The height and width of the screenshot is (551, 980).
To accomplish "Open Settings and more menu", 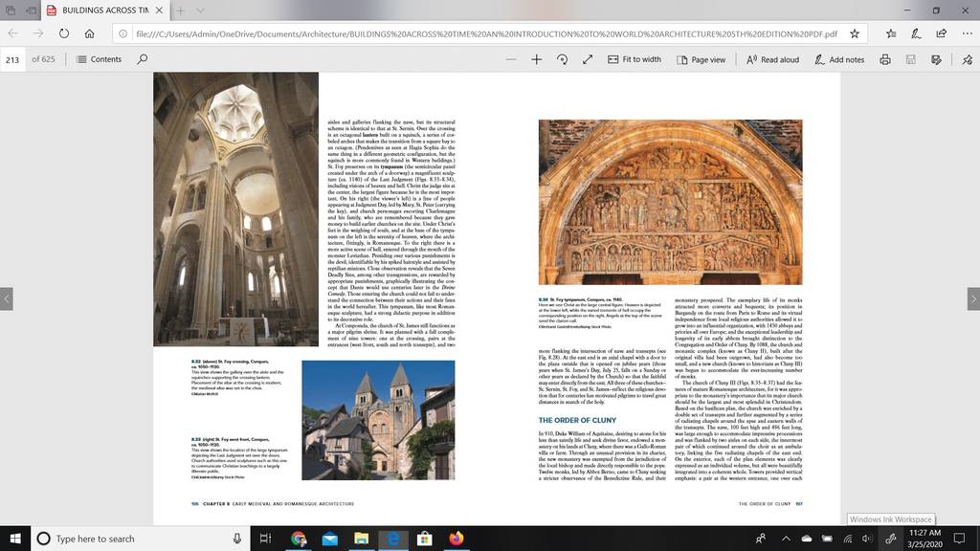I will tap(967, 33).
